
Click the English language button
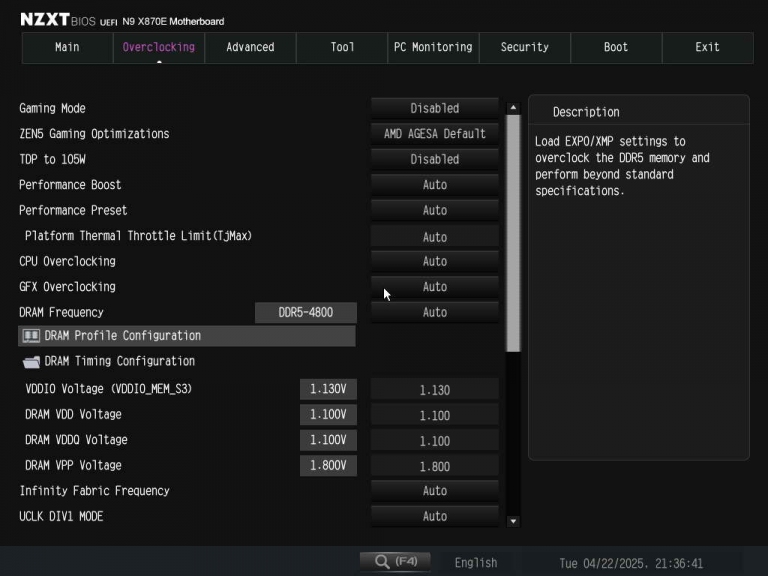pyautogui.click(x=476, y=563)
